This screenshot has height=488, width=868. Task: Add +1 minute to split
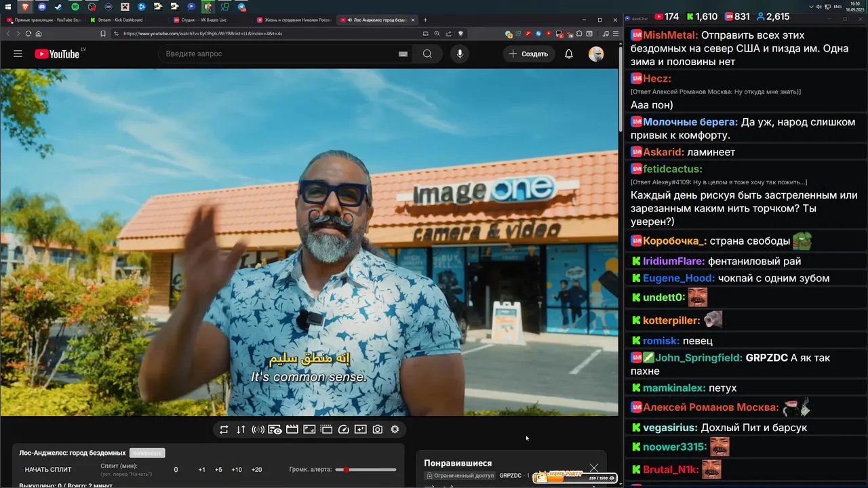tap(202, 470)
